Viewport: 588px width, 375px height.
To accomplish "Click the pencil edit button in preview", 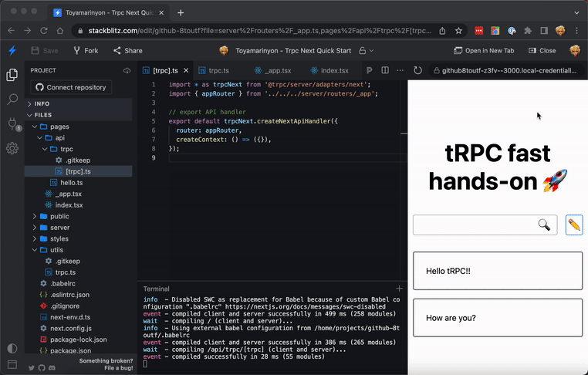I will (x=574, y=225).
